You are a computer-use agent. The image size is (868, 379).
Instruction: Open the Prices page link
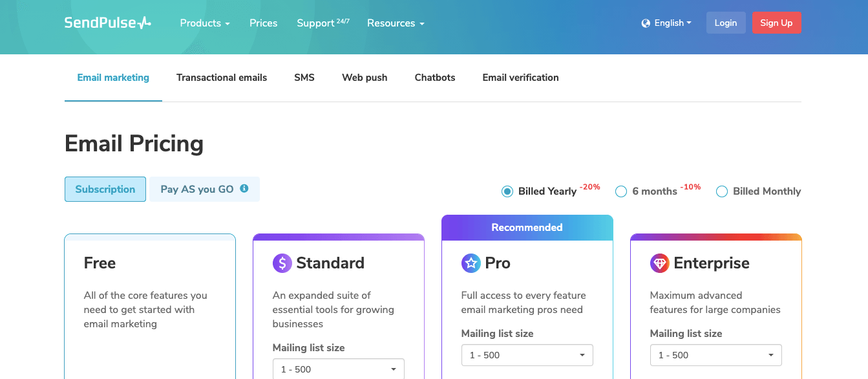click(x=264, y=23)
